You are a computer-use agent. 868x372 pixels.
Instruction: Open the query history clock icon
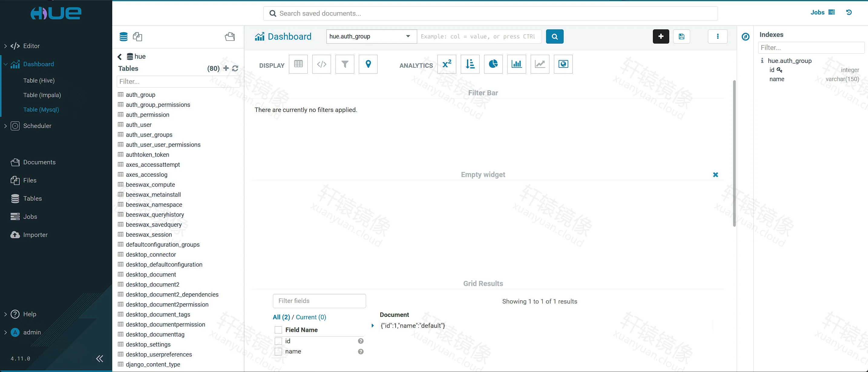point(849,12)
